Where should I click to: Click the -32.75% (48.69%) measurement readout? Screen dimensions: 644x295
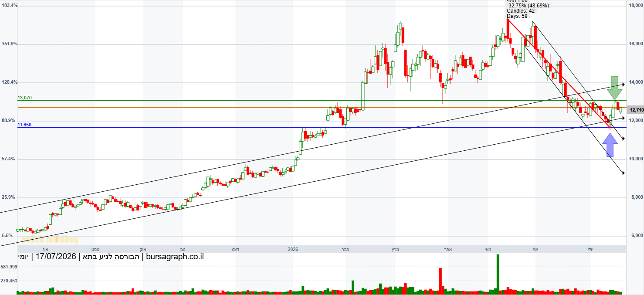pyautogui.click(x=528, y=6)
